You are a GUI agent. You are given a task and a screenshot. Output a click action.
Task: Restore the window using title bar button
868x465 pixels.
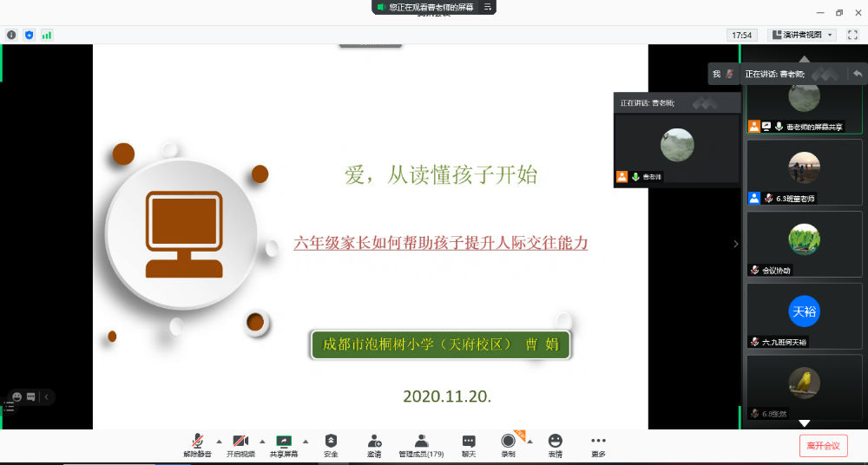(839, 13)
